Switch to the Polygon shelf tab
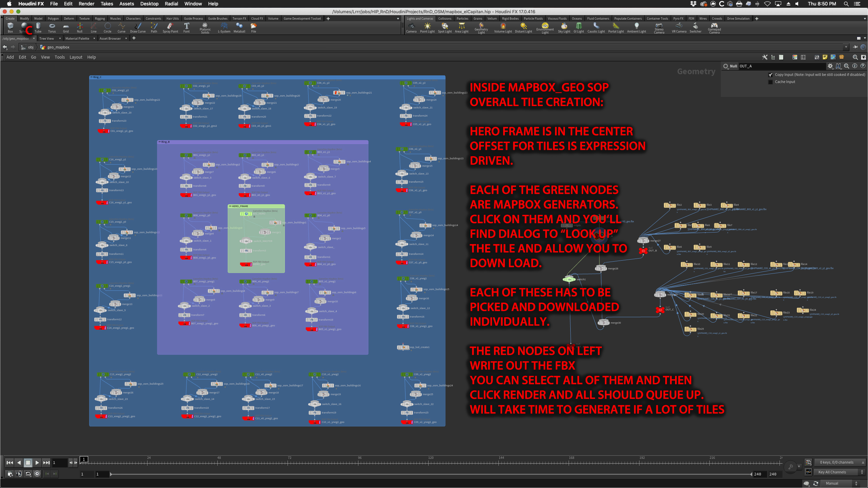 pos(53,19)
